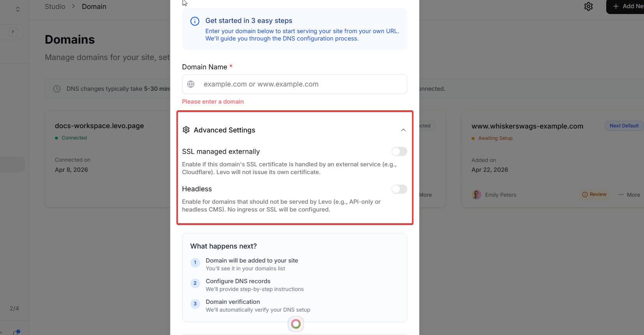Click Emily Peters' avatar

476,195
